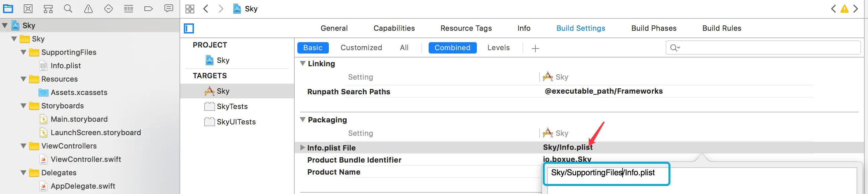Image resolution: width=868 pixels, height=194 pixels.
Task: Open the related items grid icon
Action: (190, 9)
